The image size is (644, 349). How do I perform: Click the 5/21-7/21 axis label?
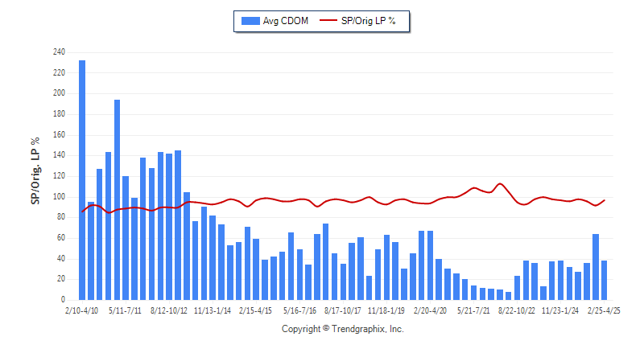tap(473, 311)
